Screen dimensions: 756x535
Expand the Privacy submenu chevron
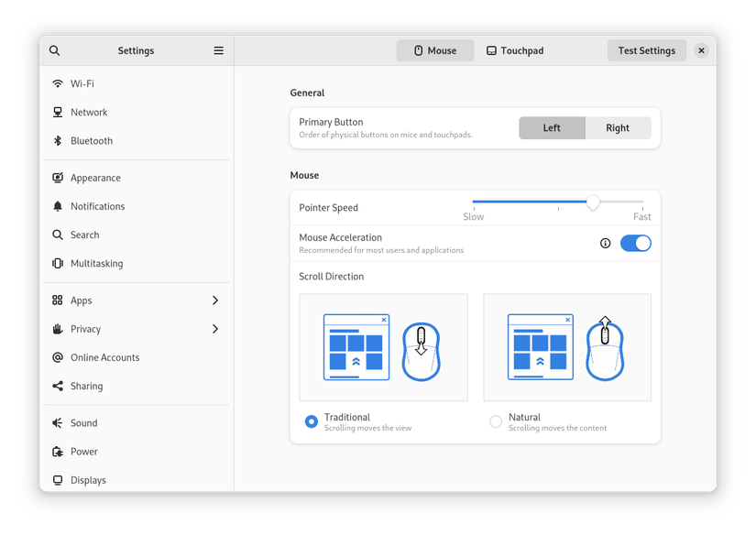pyautogui.click(x=215, y=329)
